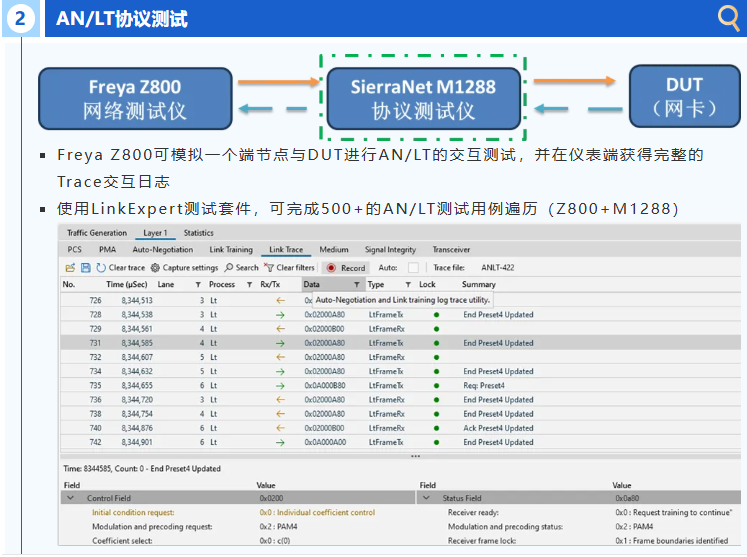The image size is (747, 557).
Task: Select the time cell 8,344,876
Action: pos(137,428)
